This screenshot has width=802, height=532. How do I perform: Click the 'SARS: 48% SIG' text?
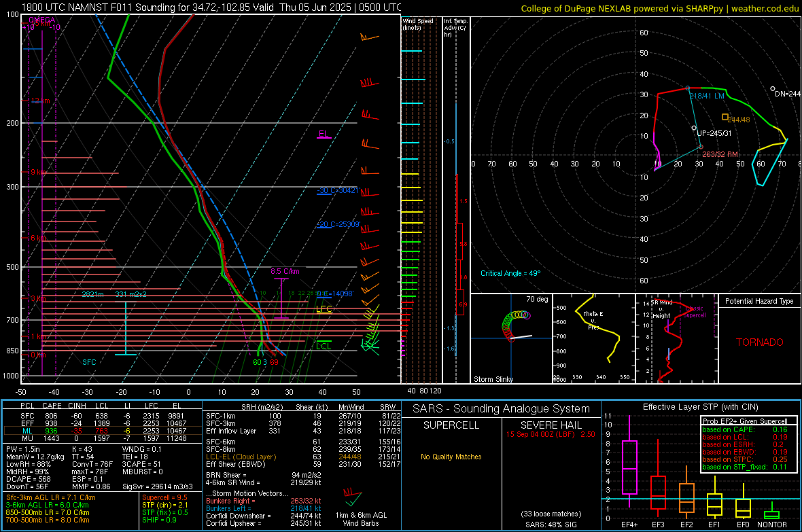coord(551,525)
